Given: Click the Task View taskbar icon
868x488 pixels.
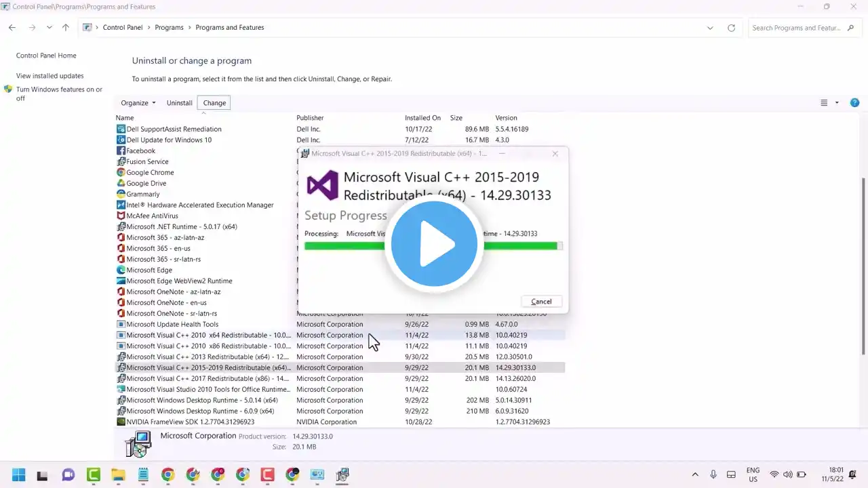Looking at the screenshot, I should 43,474.
